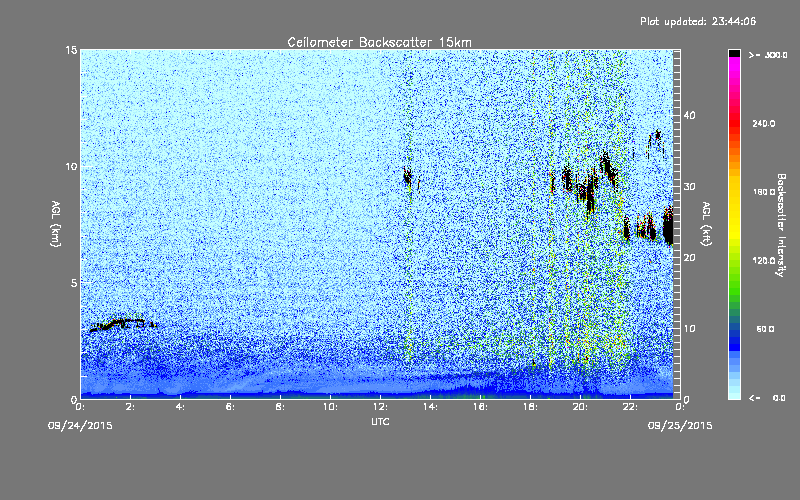Screen dimensions: 800x500
Task: Click the '4:' hour tick on time axis
Action: coord(180,407)
